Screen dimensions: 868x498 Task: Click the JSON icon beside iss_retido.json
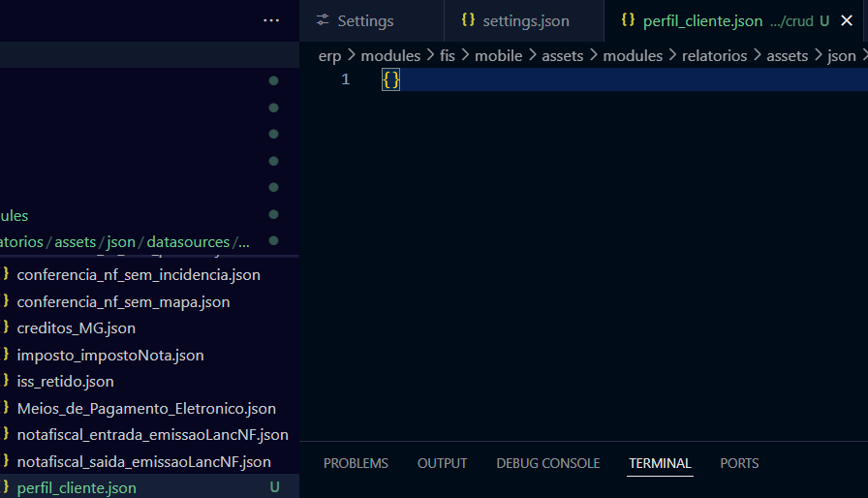[6, 382]
